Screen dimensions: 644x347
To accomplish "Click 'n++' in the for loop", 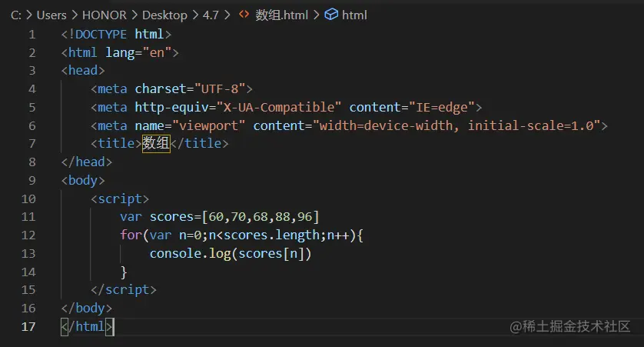I will point(337,235).
